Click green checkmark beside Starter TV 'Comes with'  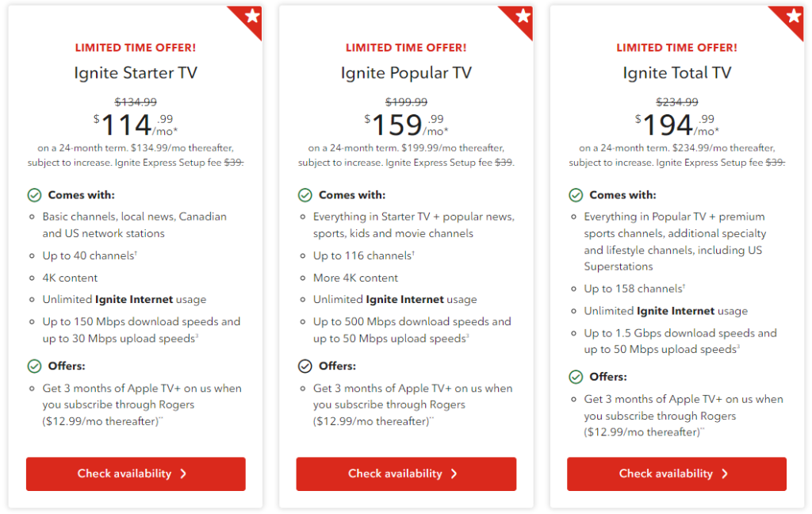point(34,195)
